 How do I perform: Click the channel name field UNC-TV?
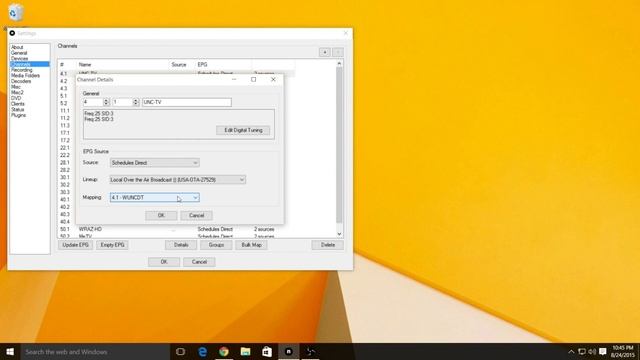pos(187,102)
